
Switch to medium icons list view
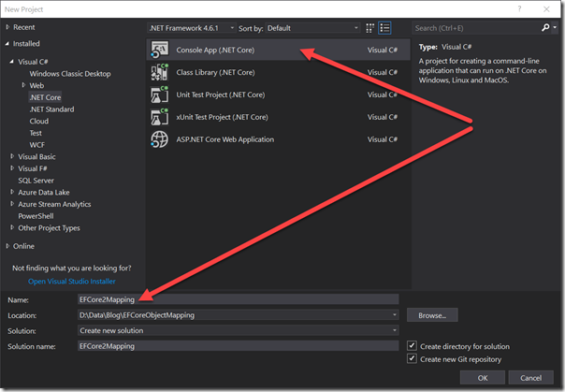pyautogui.click(x=384, y=28)
